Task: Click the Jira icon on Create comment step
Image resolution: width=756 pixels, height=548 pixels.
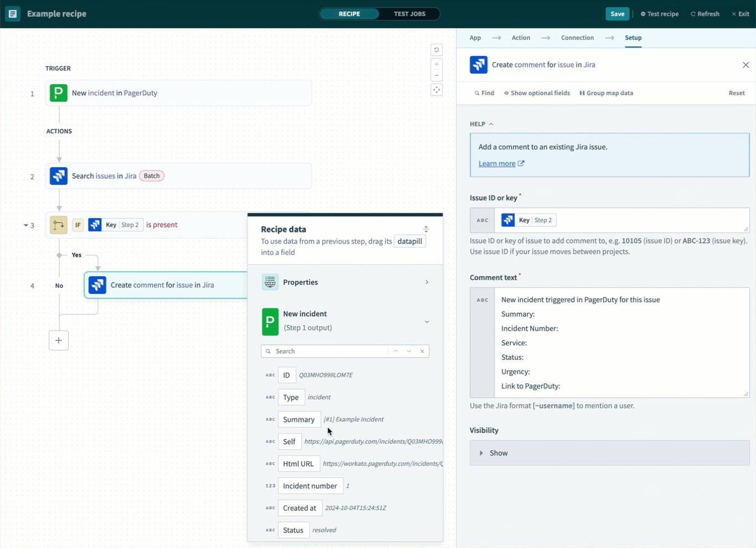Action: [x=97, y=285]
